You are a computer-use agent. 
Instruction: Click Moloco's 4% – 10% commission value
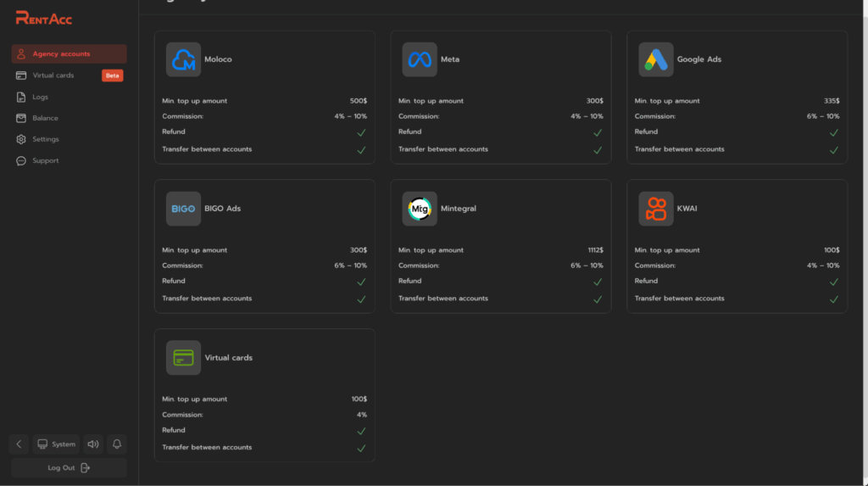[350, 116]
